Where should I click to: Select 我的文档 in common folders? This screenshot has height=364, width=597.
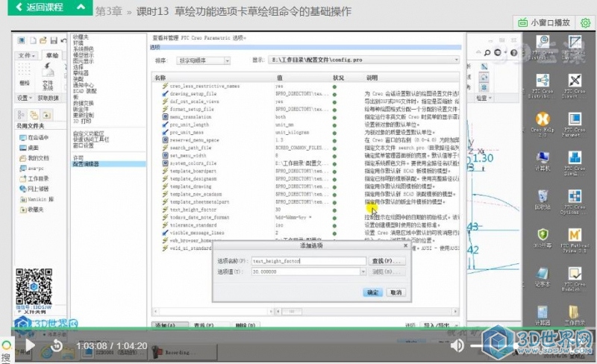[x=34, y=158]
